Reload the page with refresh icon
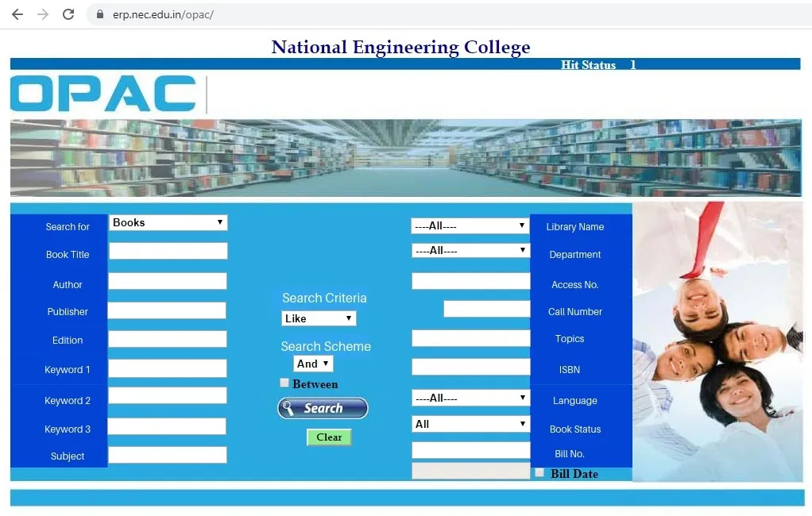Viewport: 812px width, 516px height. pyautogui.click(x=68, y=14)
